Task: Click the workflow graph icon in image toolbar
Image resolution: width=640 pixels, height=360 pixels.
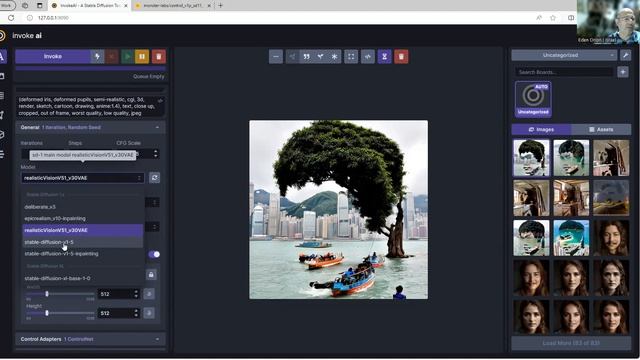Action: click(292, 57)
